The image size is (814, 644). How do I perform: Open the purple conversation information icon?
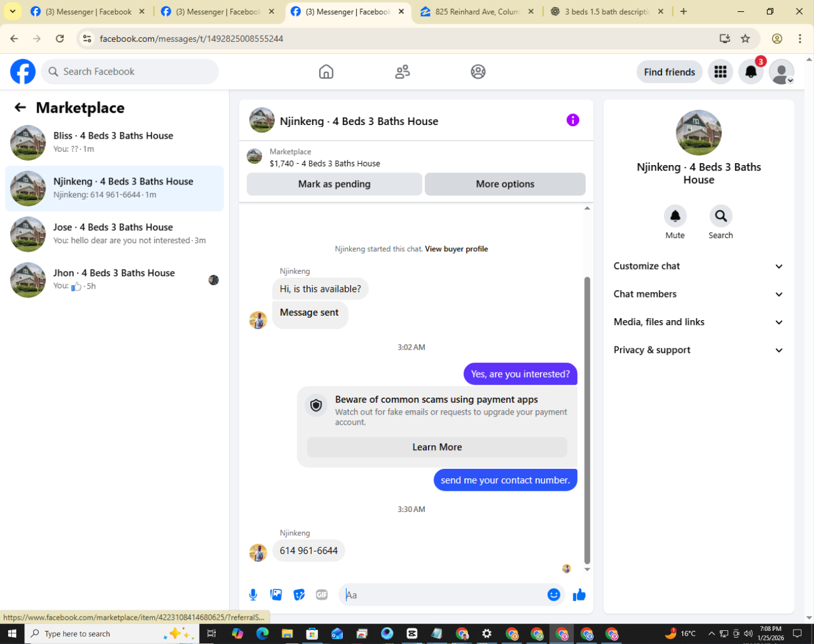pyautogui.click(x=572, y=120)
